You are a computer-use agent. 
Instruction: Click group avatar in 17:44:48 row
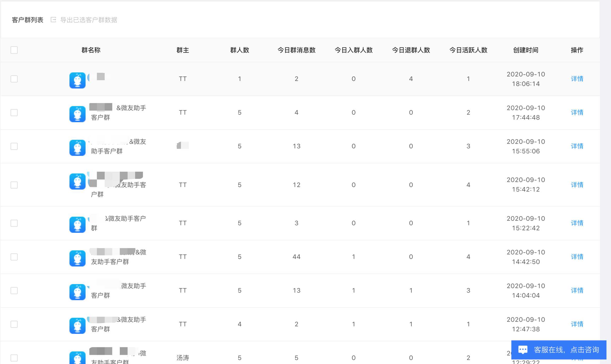coord(78,114)
